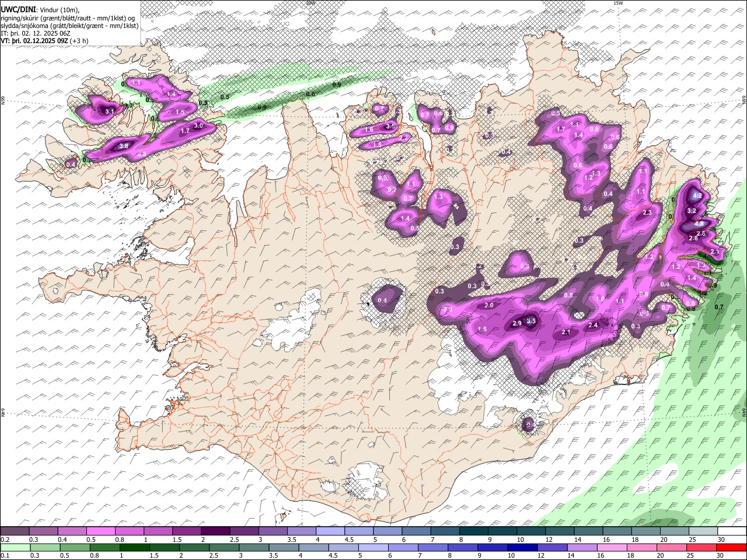Click the lower-row red swatch labeled 30
The height and width of the screenshot is (560, 747).
point(731,547)
